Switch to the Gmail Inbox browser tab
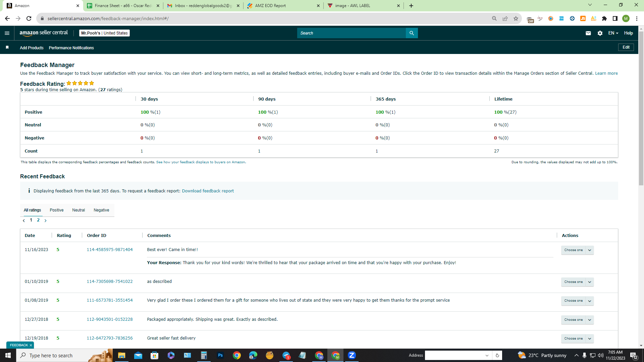 [x=203, y=6]
